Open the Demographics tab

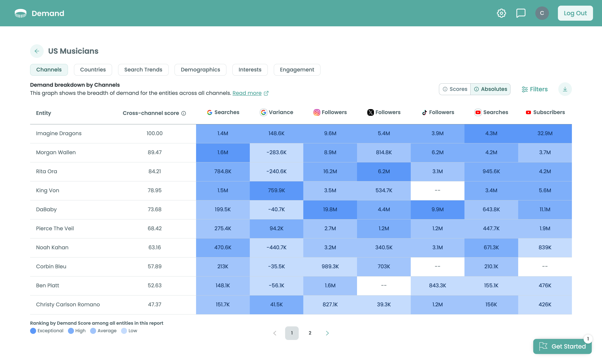coord(200,70)
